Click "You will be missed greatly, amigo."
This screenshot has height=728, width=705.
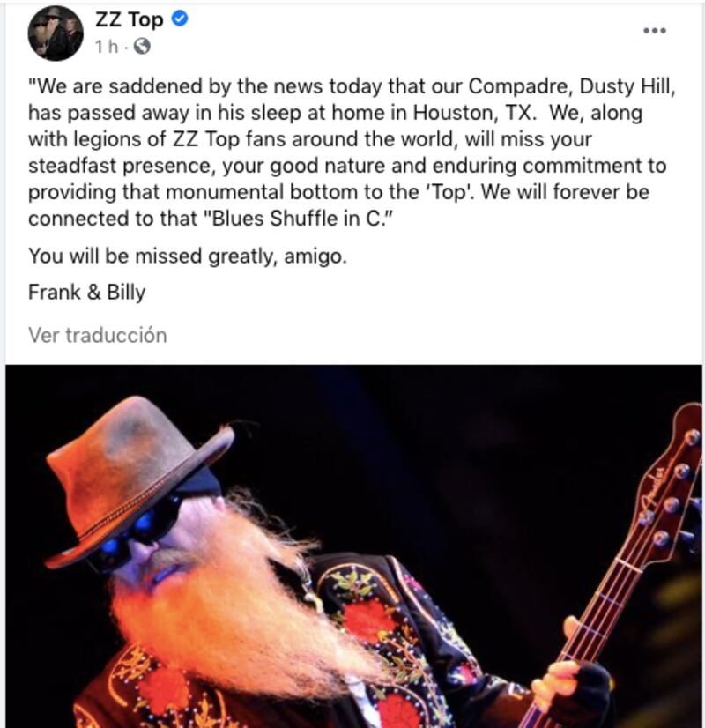(188, 256)
